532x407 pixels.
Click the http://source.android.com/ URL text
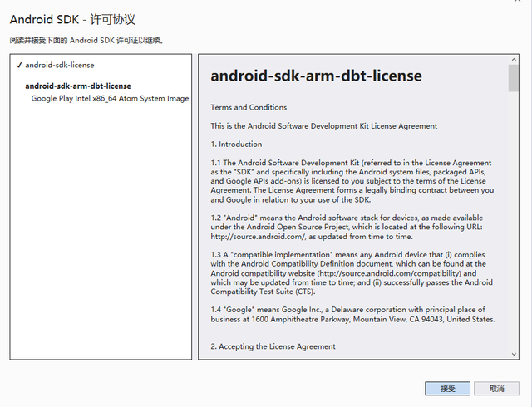click(x=259, y=237)
